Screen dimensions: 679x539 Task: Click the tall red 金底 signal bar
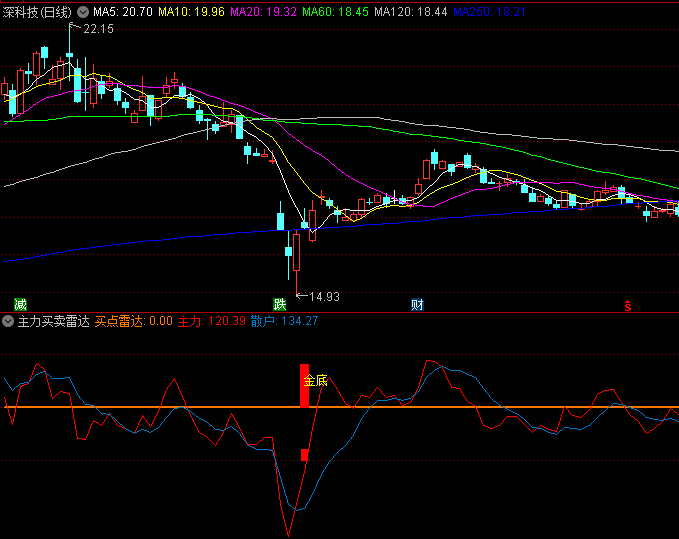[x=304, y=385]
